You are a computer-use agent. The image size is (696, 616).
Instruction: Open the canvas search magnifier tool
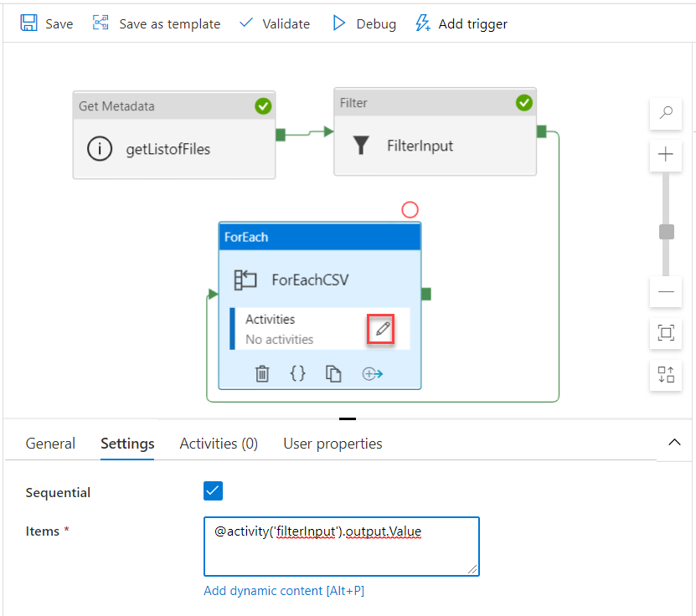click(x=665, y=114)
